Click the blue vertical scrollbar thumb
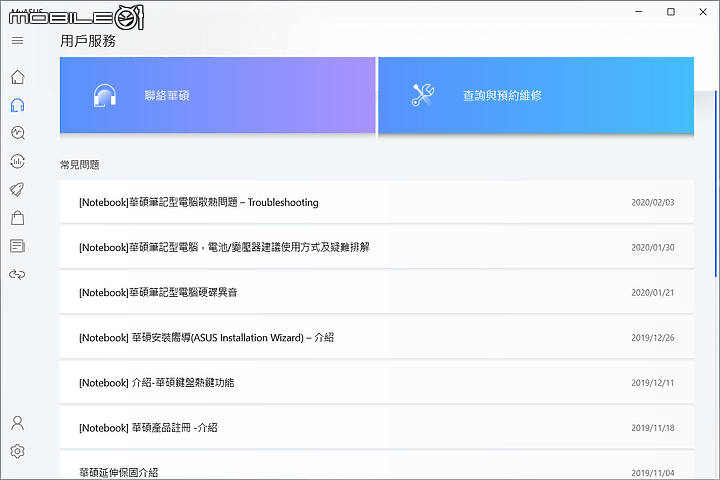This screenshot has width=720, height=480. coord(716,184)
